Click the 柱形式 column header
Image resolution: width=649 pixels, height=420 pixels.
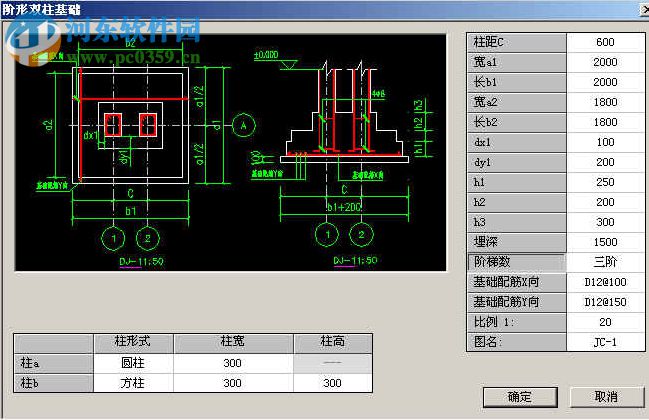click(133, 343)
